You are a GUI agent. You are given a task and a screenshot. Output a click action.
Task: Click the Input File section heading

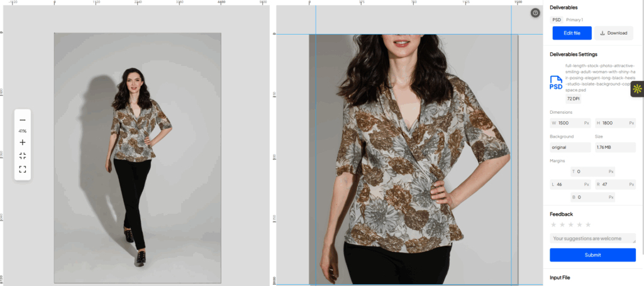coord(560,278)
